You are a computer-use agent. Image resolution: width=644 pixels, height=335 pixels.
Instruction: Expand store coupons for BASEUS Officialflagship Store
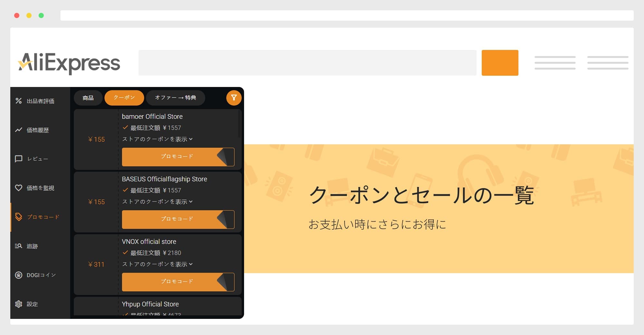pos(158,202)
